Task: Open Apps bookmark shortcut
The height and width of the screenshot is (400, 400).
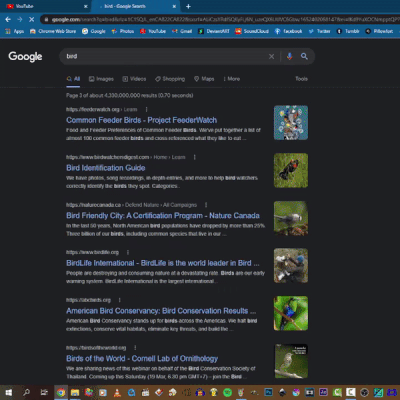Action: [15, 31]
